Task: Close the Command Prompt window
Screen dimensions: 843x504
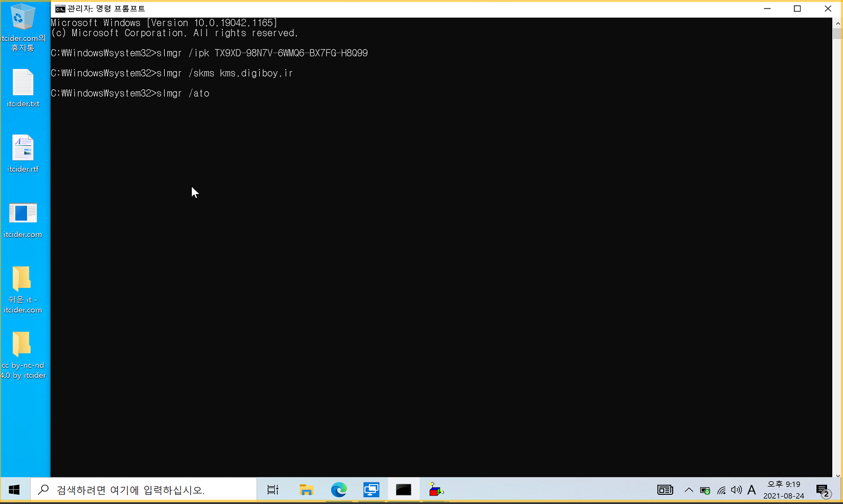Action: click(x=828, y=8)
